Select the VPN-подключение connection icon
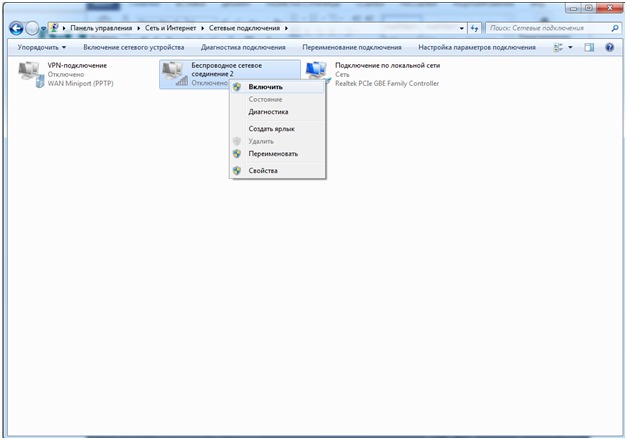The height and width of the screenshot is (440, 627). 32,74
